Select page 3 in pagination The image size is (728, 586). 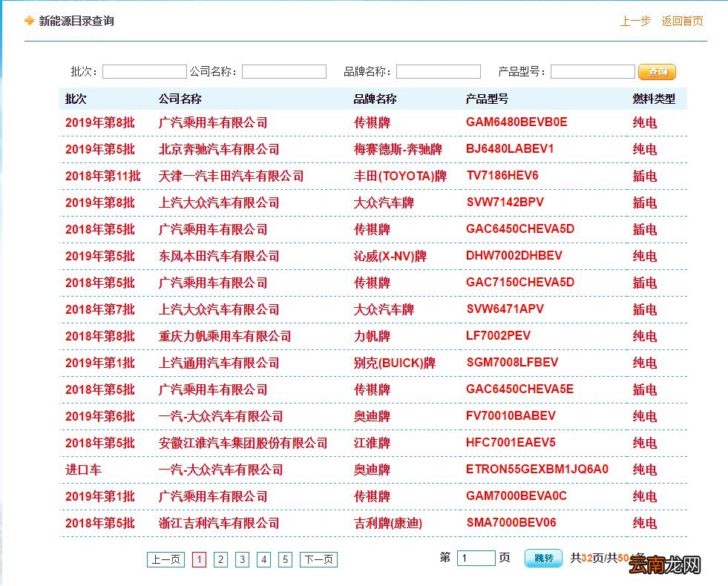(x=242, y=559)
